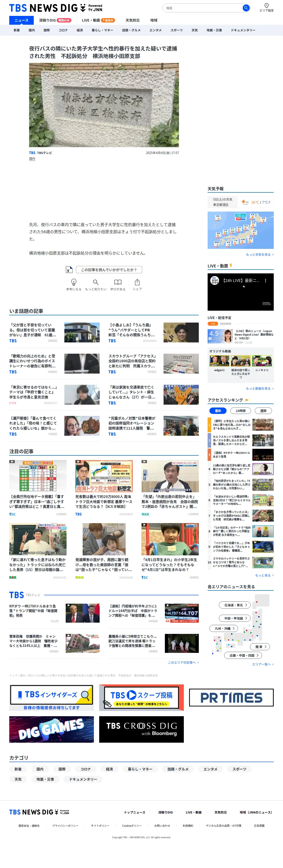
Task: Open the 天気防災 tab
Action: (x=132, y=20)
